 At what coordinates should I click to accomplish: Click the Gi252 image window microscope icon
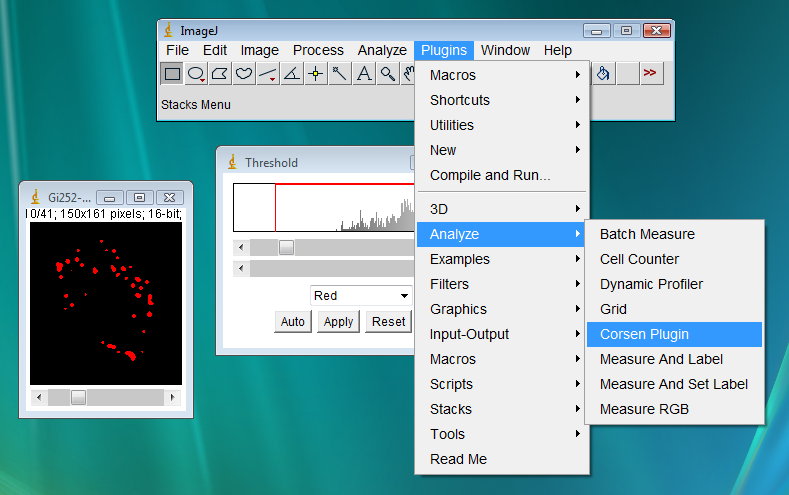coord(35,197)
